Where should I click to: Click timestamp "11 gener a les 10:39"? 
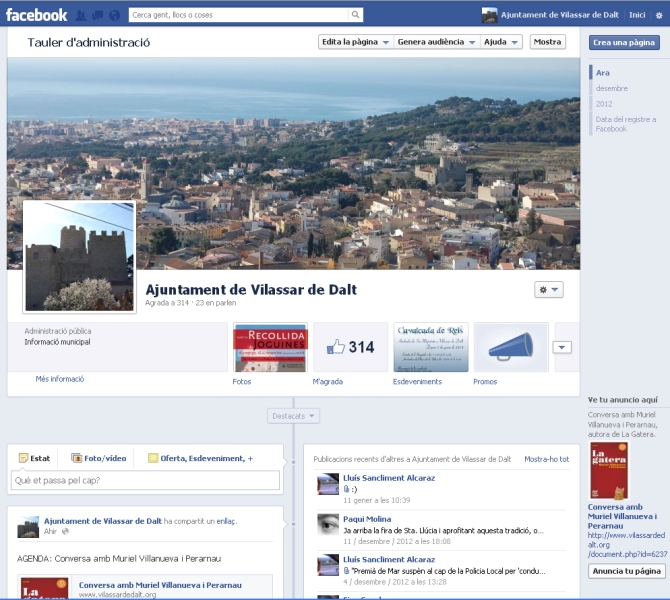coord(376,500)
